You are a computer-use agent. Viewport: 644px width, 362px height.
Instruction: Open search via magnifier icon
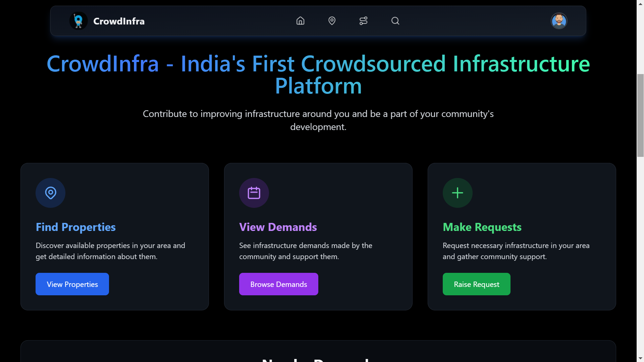click(395, 21)
